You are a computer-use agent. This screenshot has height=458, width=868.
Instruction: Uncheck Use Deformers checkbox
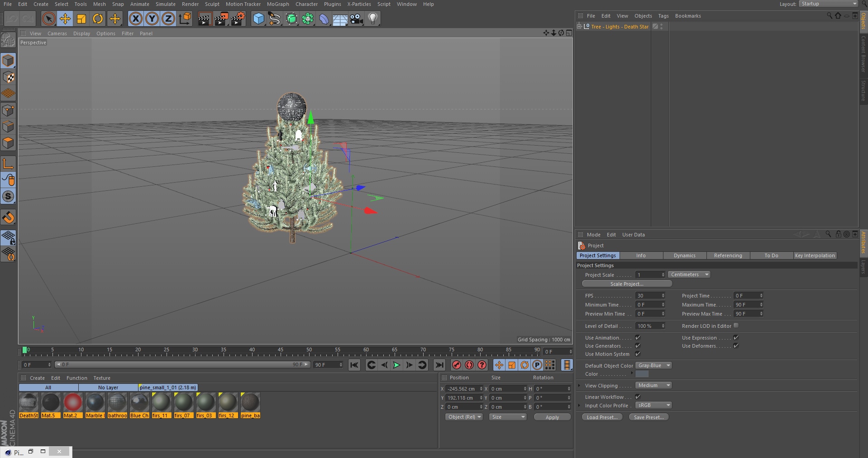pyautogui.click(x=736, y=345)
